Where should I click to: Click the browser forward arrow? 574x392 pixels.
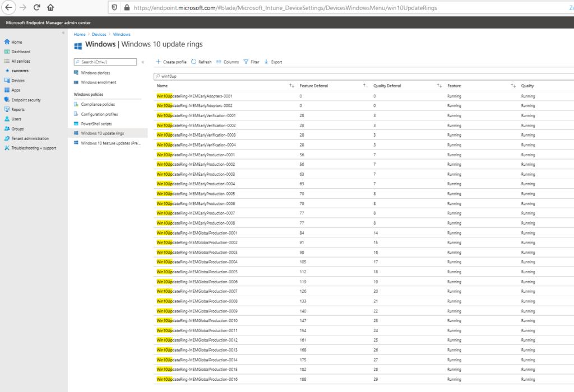coord(22,7)
